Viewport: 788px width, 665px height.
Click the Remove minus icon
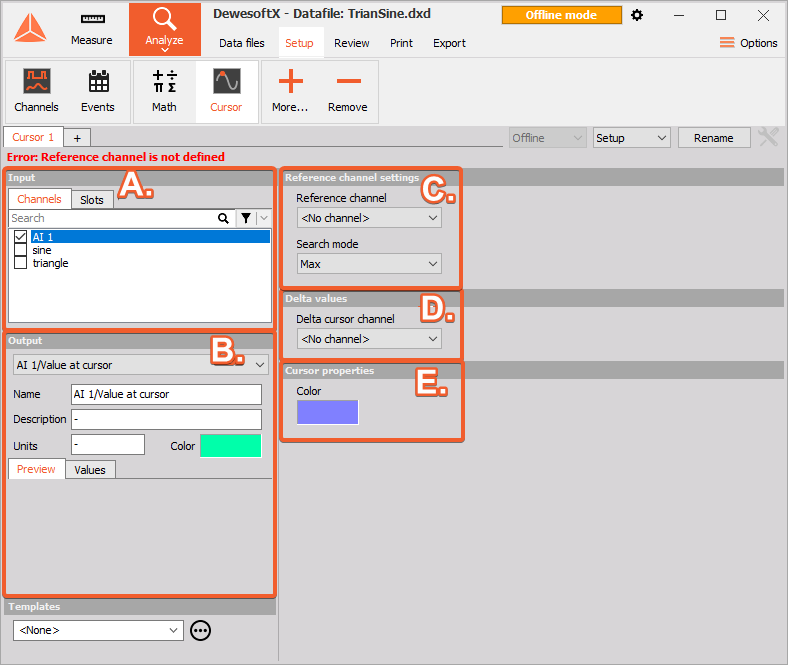348,91
